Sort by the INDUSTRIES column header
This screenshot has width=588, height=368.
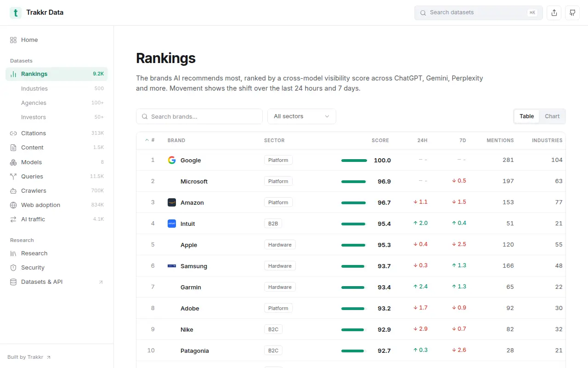point(547,140)
